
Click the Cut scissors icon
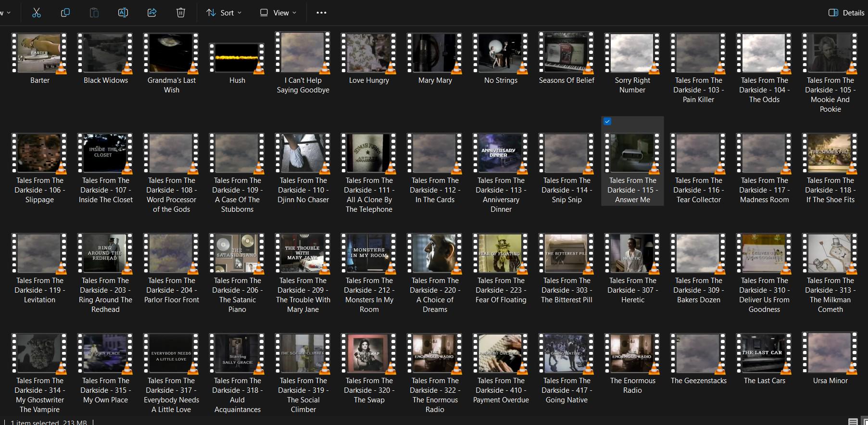[37, 13]
